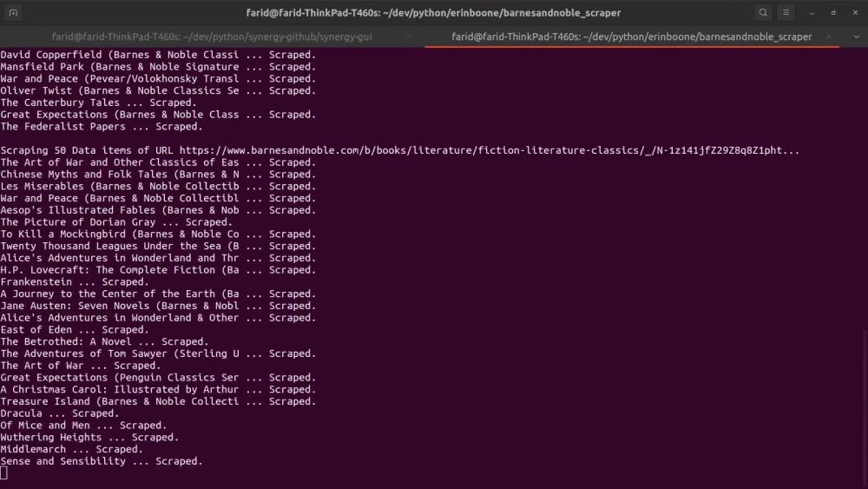Click 'The Art of War and Other Classics' line

[x=158, y=162]
